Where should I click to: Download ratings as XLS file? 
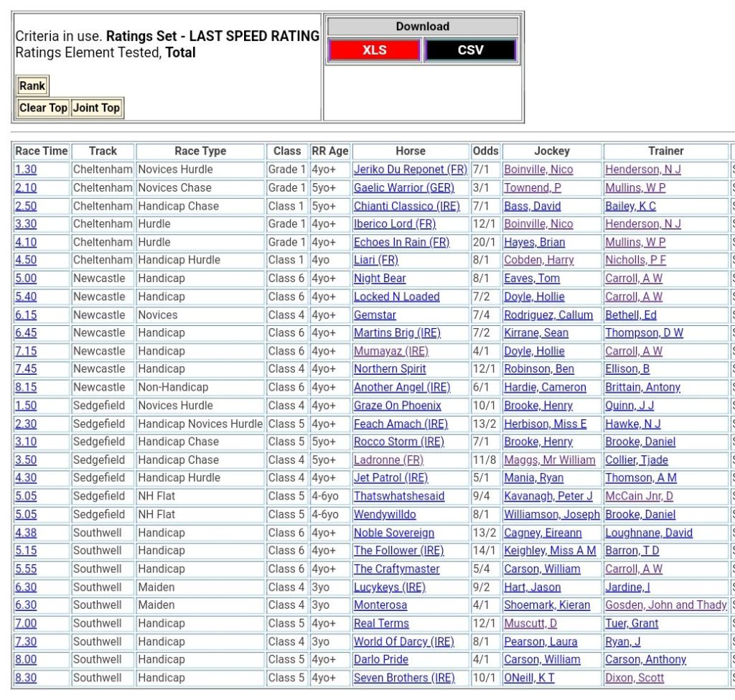coord(373,50)
